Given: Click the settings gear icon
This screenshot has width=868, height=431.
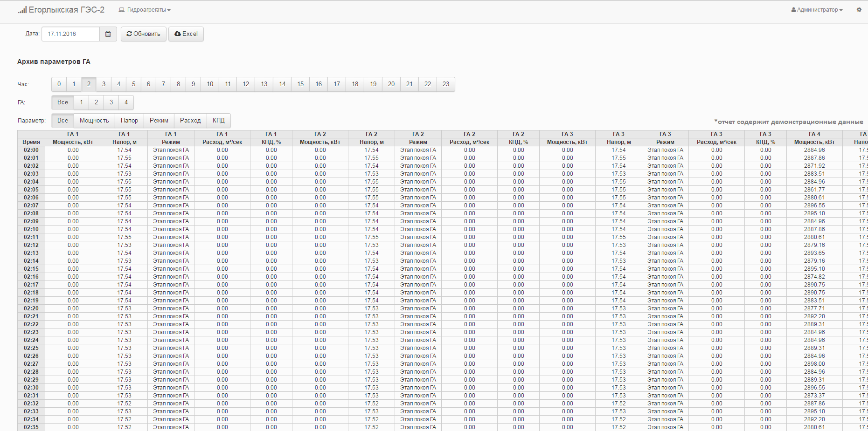Looking at the screenshot, I should coord(859,10).
